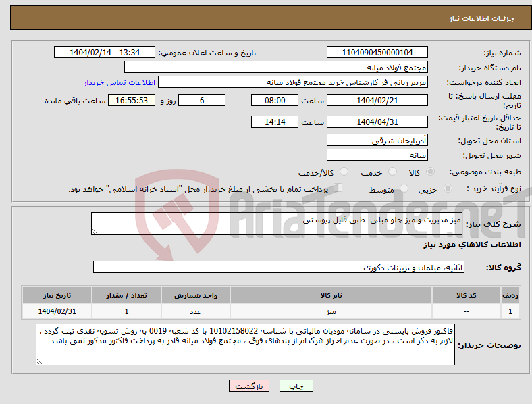Image resolution: width=532 pixels, height=404 pixels.
Task: Click the چاپ (print) button
Action: tap(296, 386)
